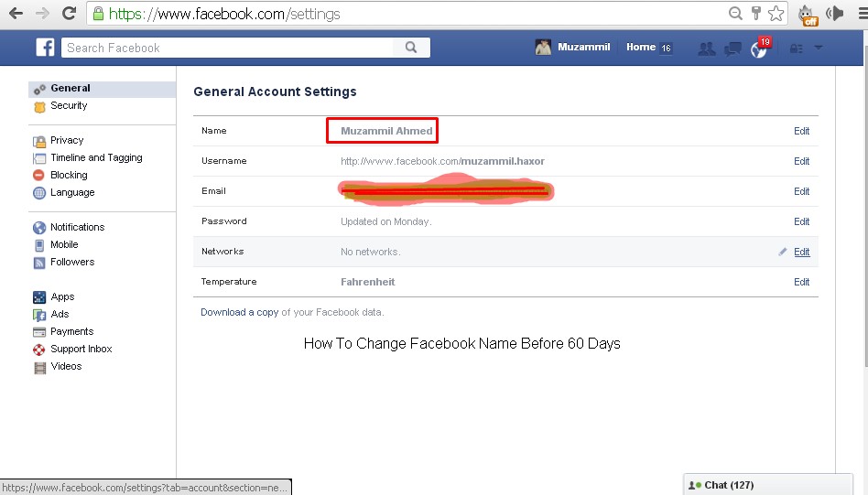This screenshot has width=868, height=495.
Task: Reload the page with refresh icon
Action: click(x=70, y=14)
